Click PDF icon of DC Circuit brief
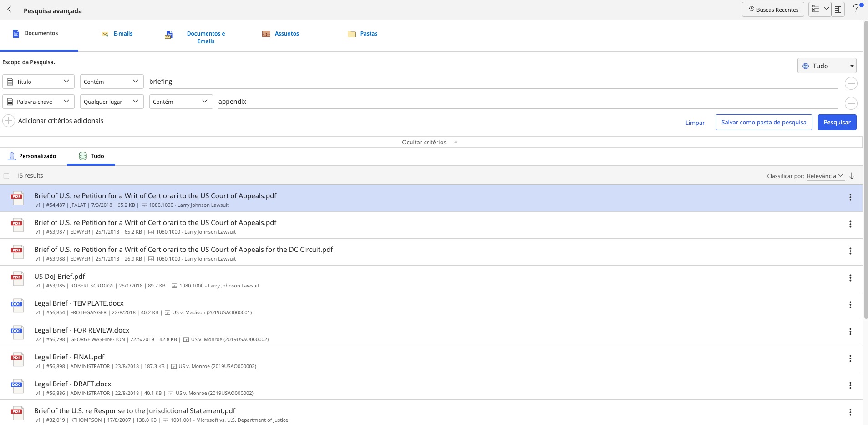Viewport: 868px width, 425px height. click(17, 251)
